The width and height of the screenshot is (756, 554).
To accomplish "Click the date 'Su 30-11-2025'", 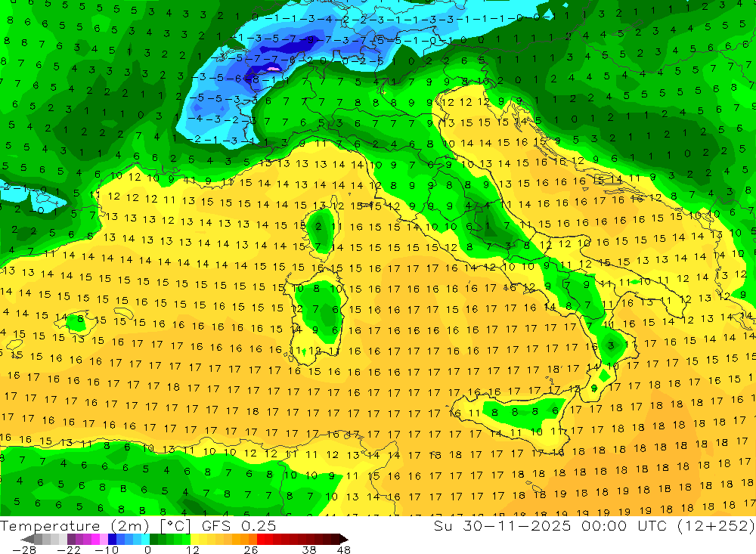I will tap(502, 526).
